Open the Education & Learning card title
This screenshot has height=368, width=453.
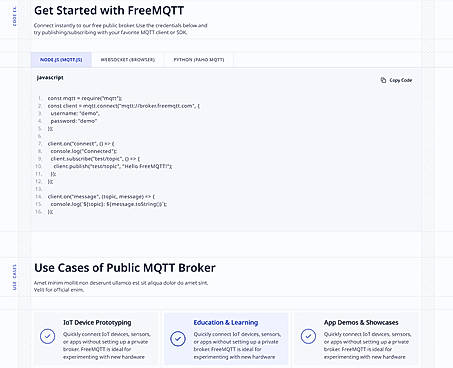[226, 323]
